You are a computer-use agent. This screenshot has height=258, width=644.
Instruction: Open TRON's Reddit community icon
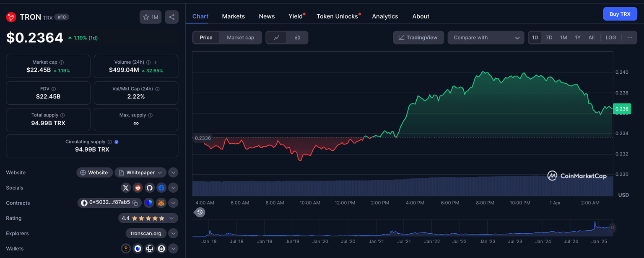(138, 188)
